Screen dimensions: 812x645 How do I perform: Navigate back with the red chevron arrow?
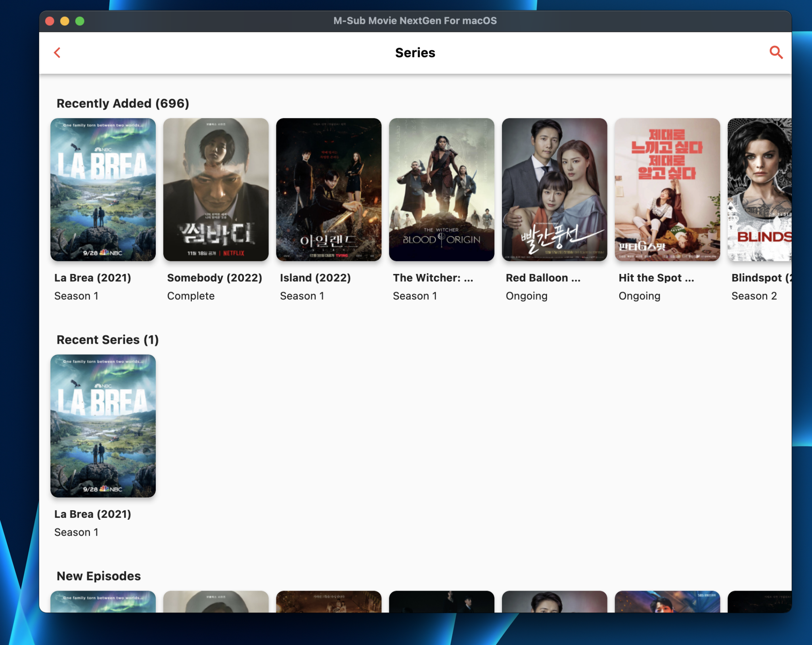point(57,52)
